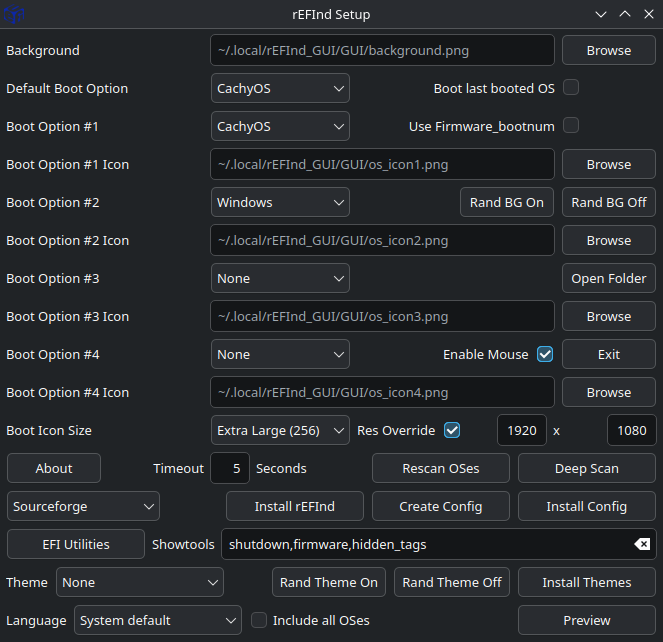Focus the Timeout seconds field
The width and height of the screenshot is (663, 642).
[230, 468]
